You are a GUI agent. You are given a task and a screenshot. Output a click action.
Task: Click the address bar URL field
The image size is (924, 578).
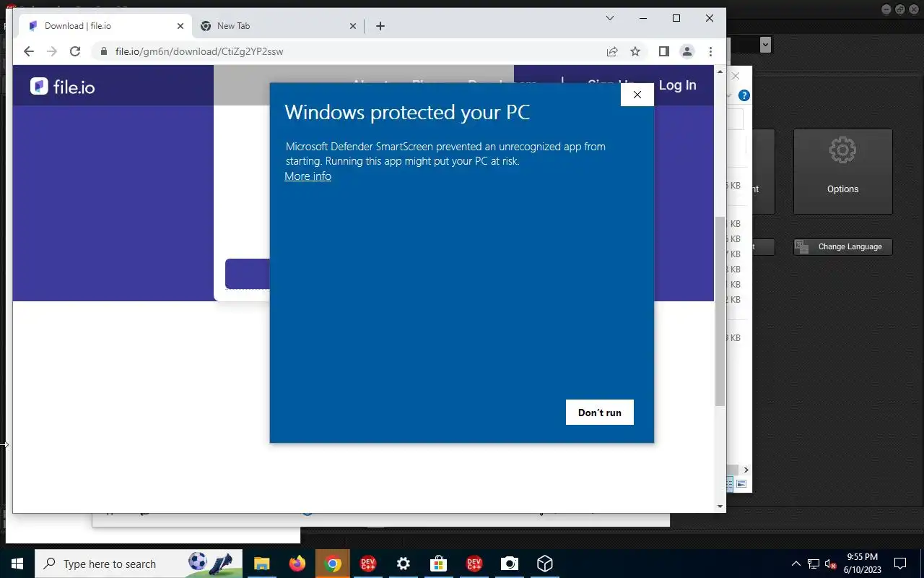[349, 51]
